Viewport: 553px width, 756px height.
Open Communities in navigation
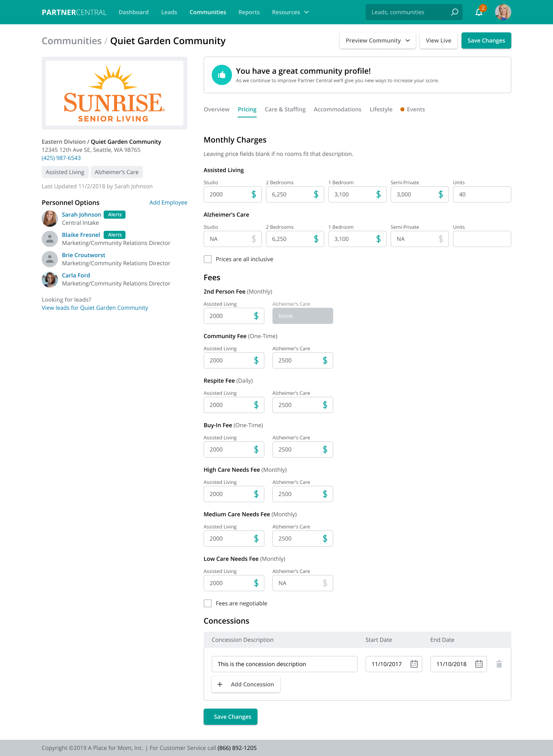pos(208,12)
